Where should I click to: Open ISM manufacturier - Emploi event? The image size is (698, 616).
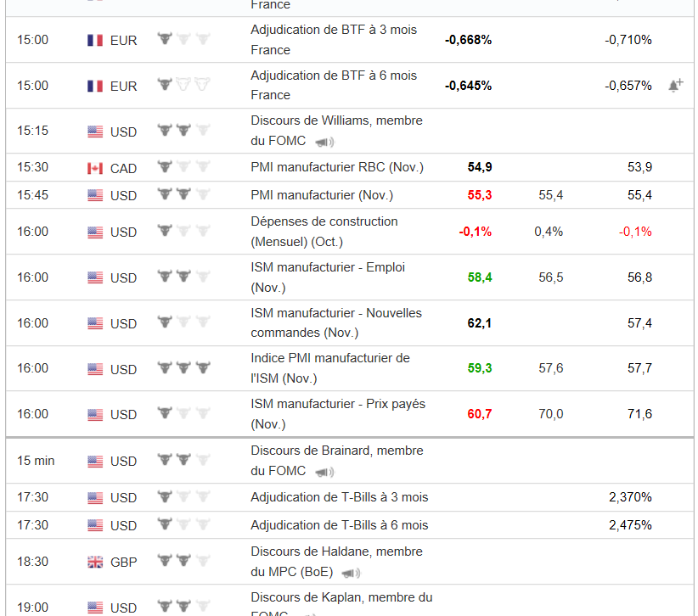[328, 267]
